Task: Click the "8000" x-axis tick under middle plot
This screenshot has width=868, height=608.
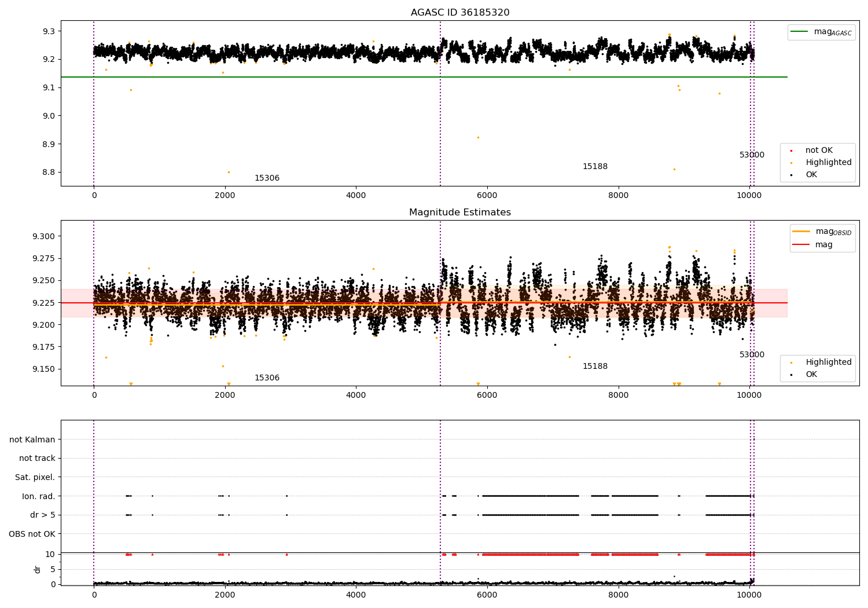Action: (619, 395)
